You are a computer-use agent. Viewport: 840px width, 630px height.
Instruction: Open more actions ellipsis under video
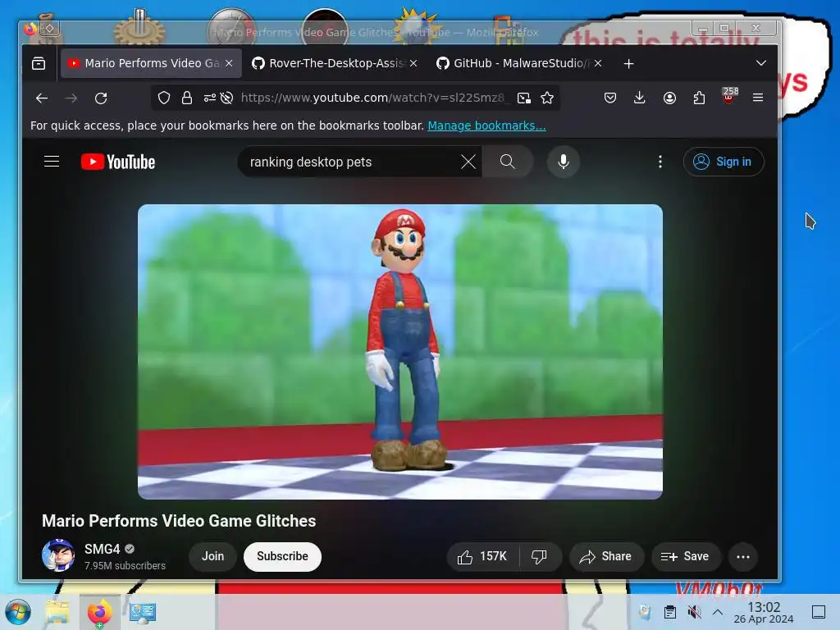[x=743, y=557]
